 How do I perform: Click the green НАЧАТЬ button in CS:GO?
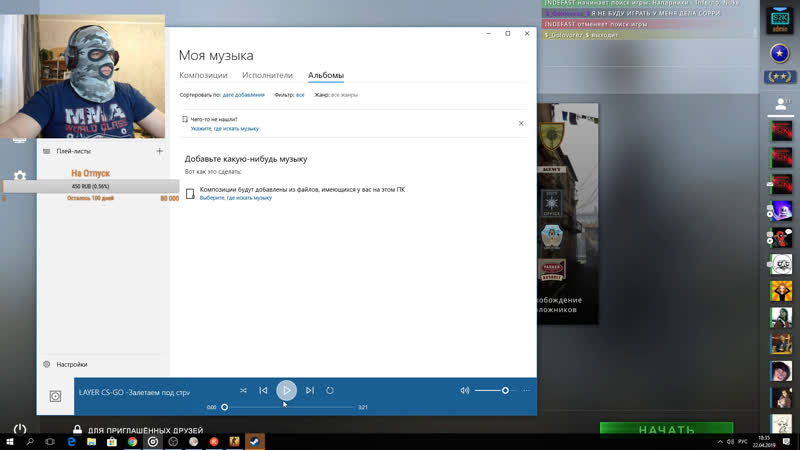666,429
